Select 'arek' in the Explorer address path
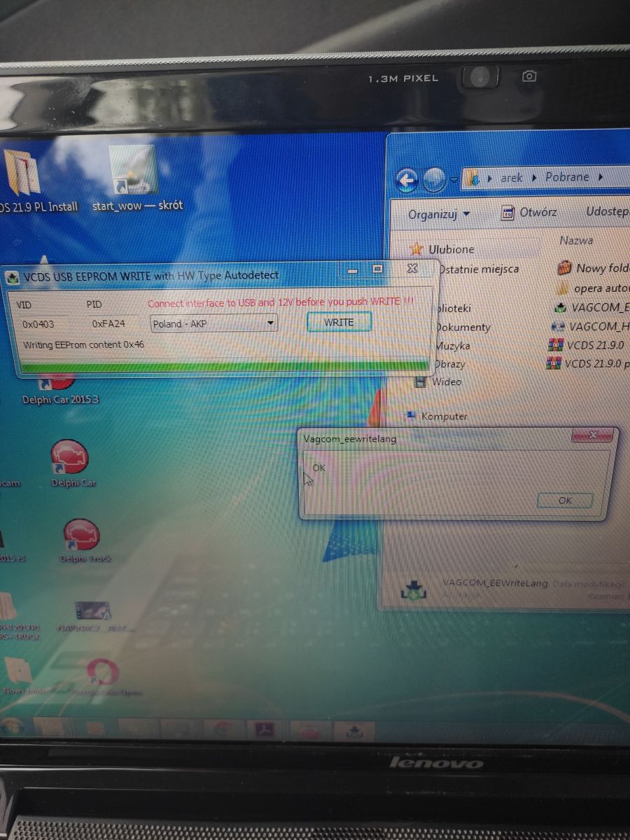Viewport: 630px width, 840px height. (x=512, y=178)
